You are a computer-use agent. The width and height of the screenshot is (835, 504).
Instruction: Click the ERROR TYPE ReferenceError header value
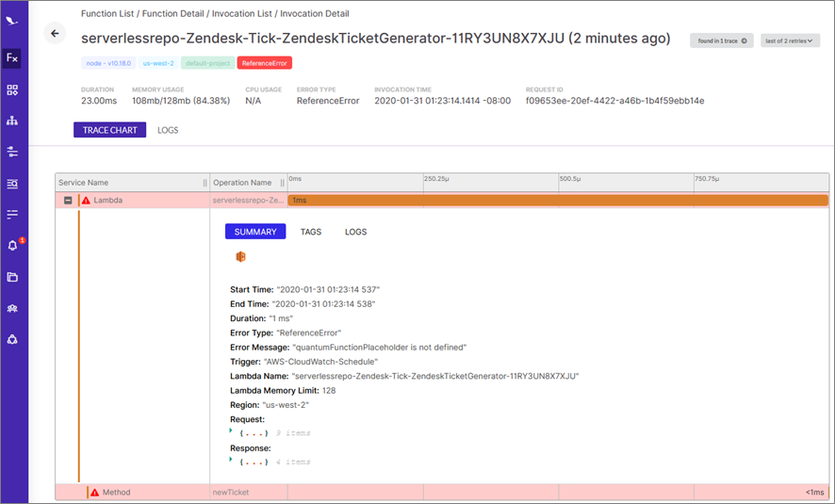tap(328, 101)
